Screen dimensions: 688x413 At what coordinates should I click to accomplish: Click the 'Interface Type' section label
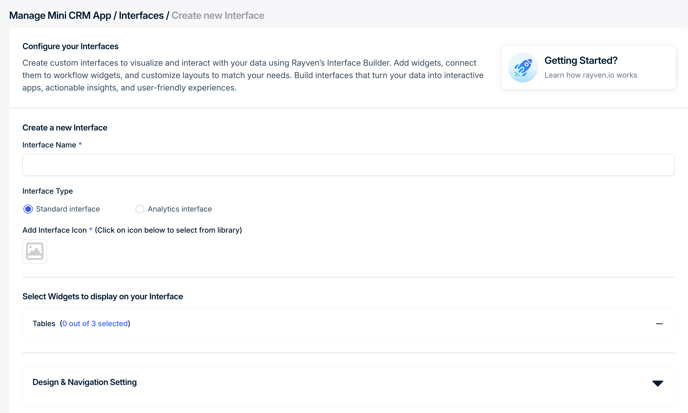click(47, 191)
